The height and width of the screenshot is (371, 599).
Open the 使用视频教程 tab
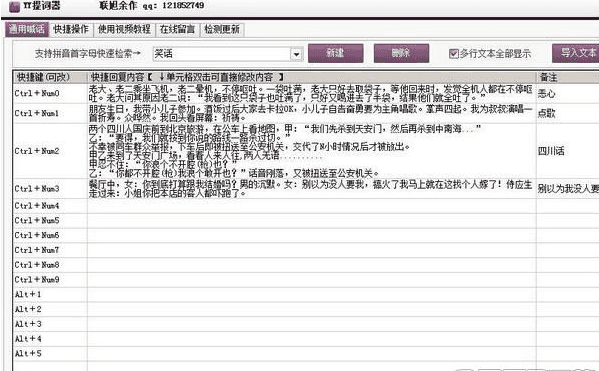coord(124,29)
